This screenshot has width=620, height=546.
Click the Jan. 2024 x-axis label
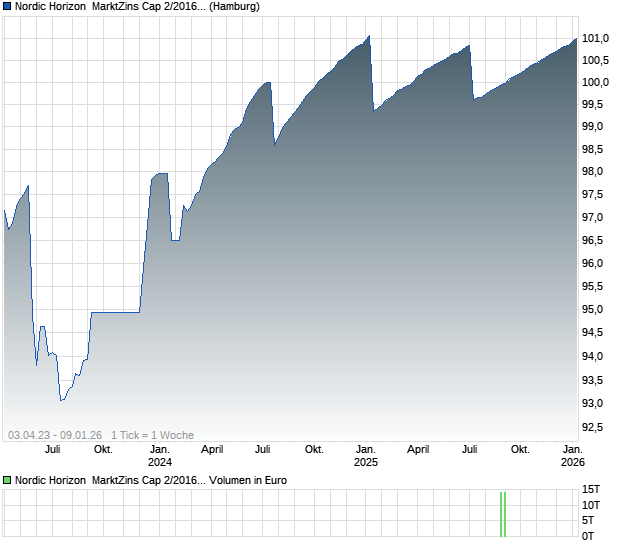coord(160,456)
